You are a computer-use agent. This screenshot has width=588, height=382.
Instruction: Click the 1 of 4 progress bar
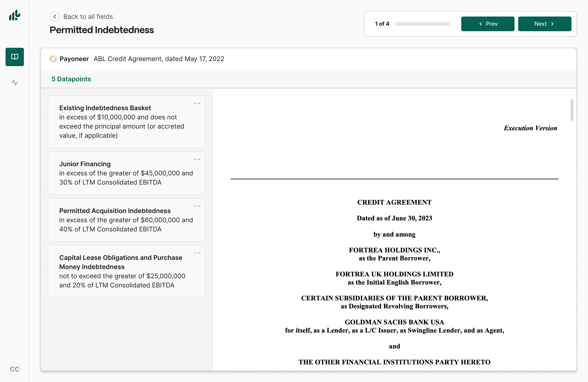pyautogui.click(x=422, y=24)
